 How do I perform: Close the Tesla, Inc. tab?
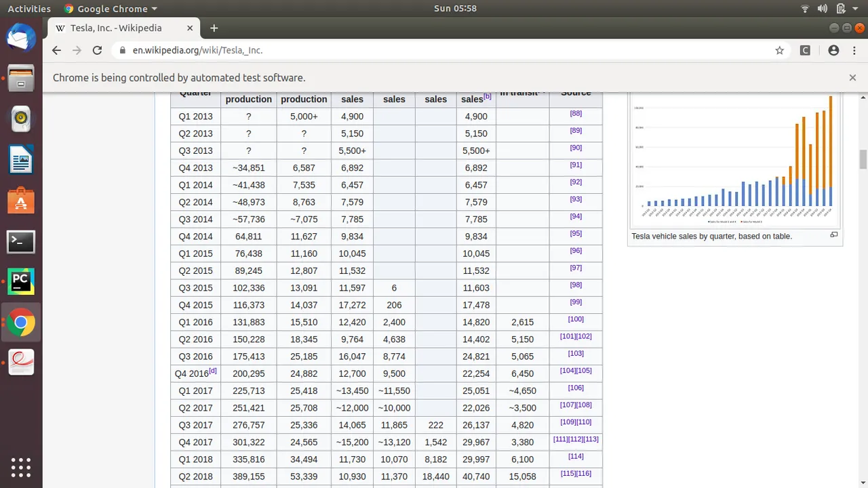click(x=190, y=28)
